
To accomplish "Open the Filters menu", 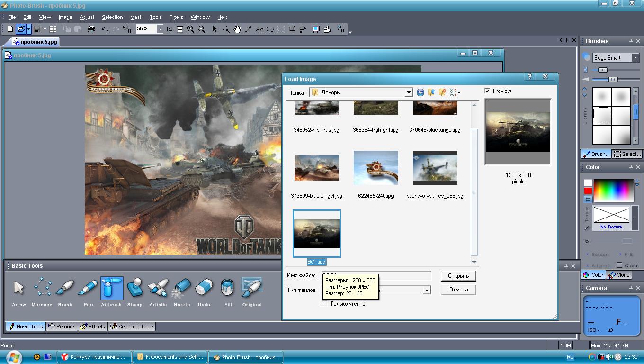I will coord(176,17).
